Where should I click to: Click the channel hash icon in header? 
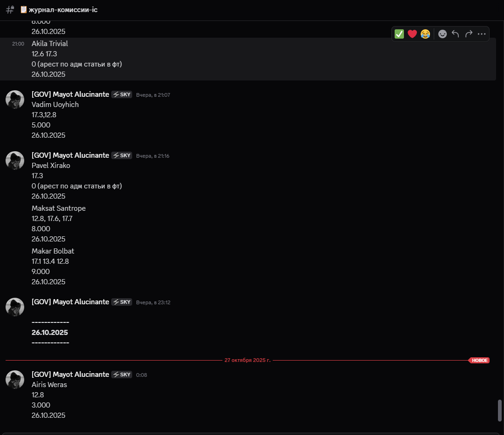10,10
